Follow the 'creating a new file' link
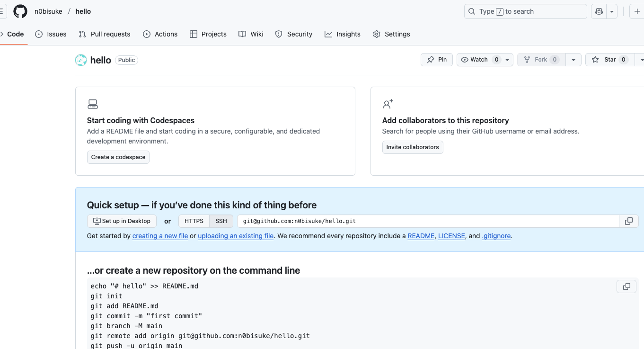Viewport: 644px width, 349px height. 160,236
